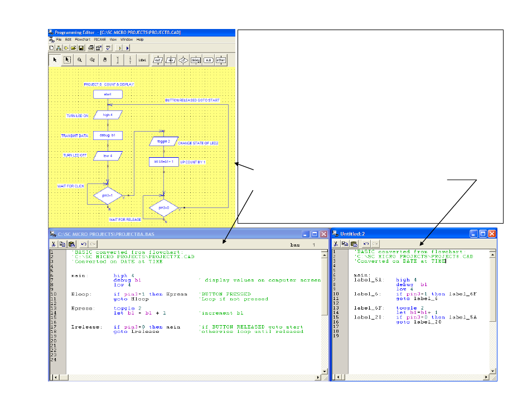Open the Help menu
The width and height of the screenshot is (532, 411).
click(140, 40)
